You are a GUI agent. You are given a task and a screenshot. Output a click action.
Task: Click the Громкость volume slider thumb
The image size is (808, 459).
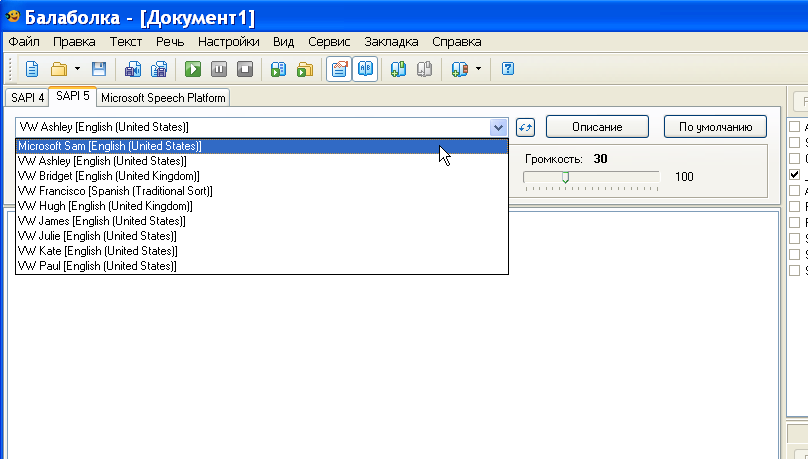click(565, 177)
